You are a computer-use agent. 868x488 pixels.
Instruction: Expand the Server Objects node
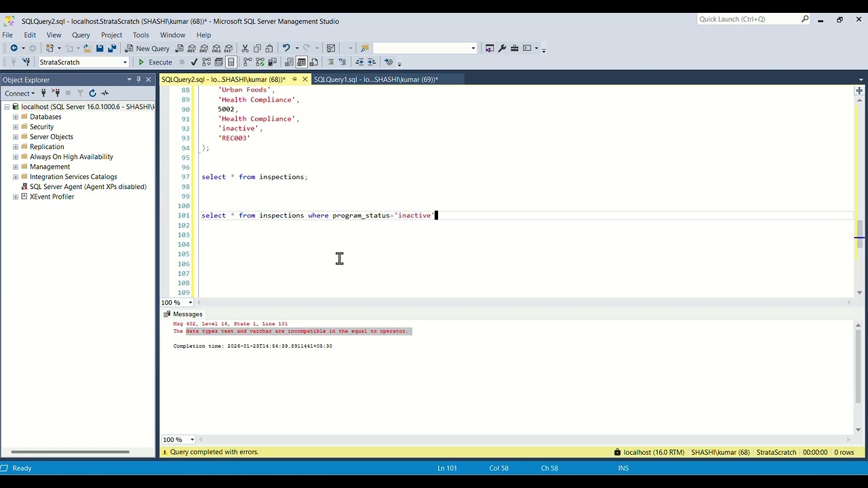click(x=16, y=137)
